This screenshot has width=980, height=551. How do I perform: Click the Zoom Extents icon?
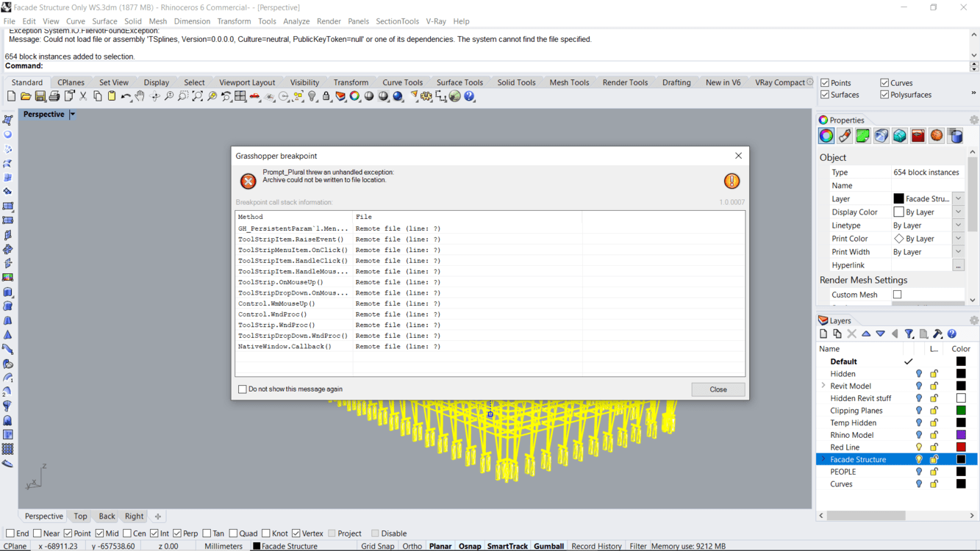point(198,96)
